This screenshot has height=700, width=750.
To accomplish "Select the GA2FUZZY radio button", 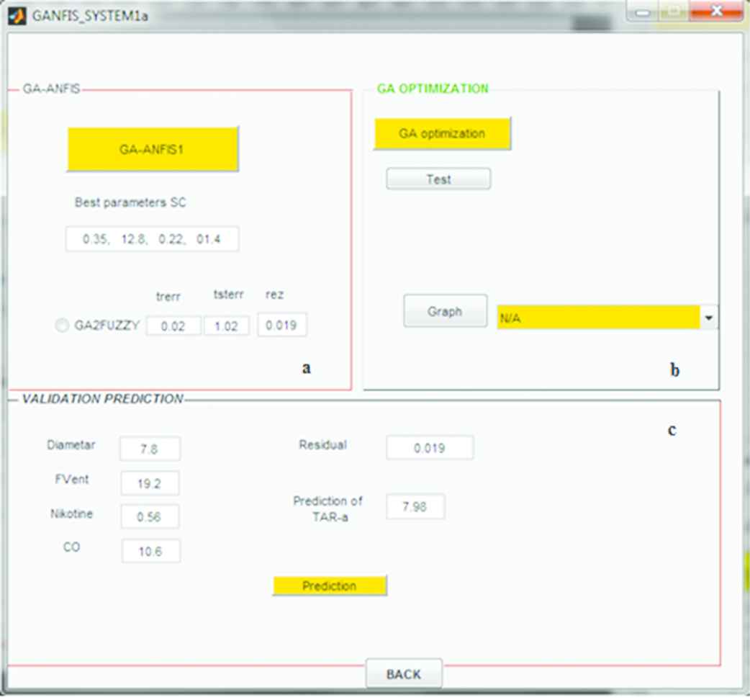I will click(62, 326).
